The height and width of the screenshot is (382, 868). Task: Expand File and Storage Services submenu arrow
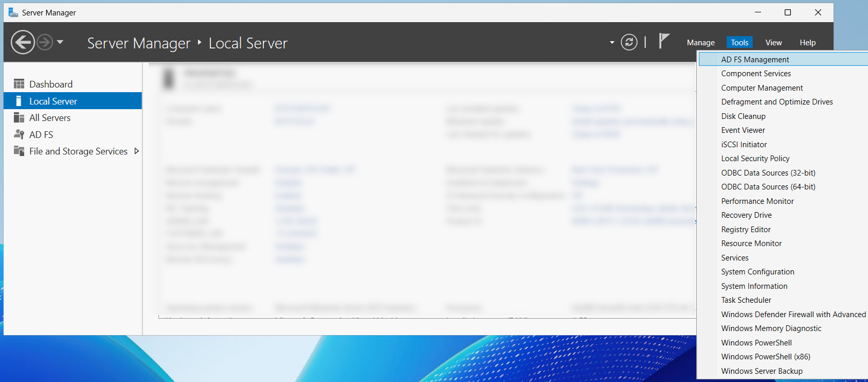(x=137, y=151)
